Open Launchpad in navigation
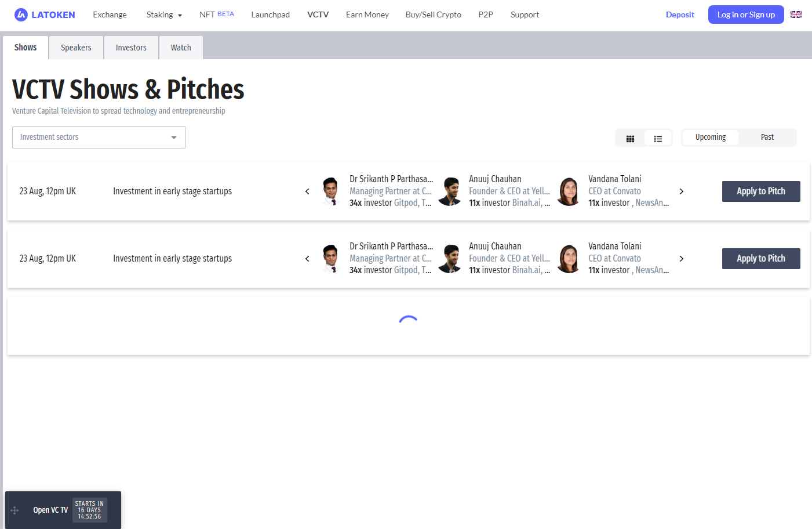The height and width of the screenshot is (529, 812). tap(271, 15)
